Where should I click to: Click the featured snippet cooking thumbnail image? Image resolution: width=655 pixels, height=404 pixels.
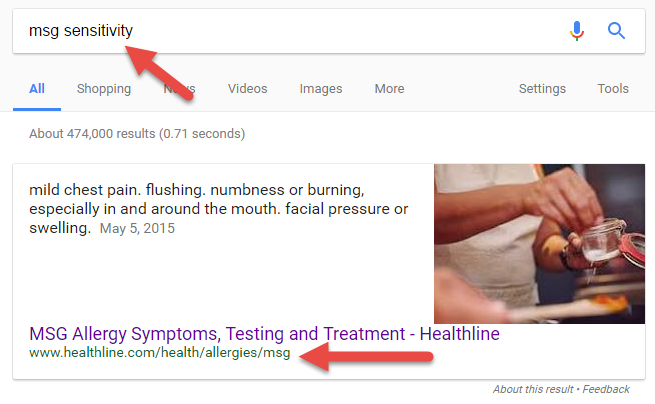tap(538, 243)
